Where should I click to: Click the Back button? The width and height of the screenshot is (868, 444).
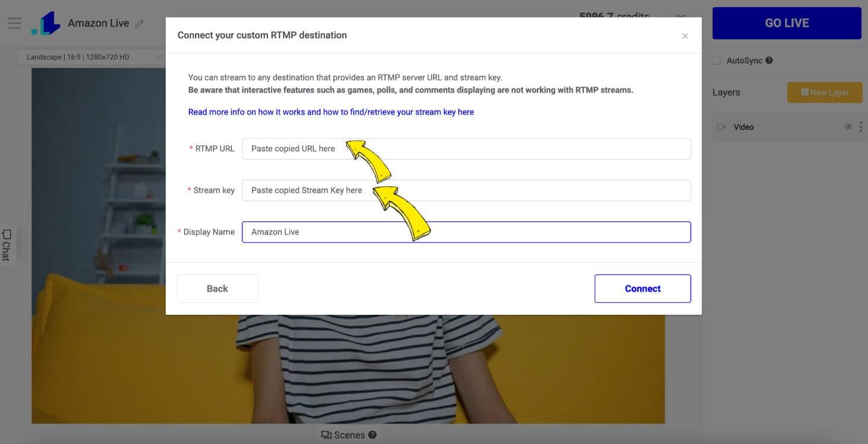click(217, 289)
